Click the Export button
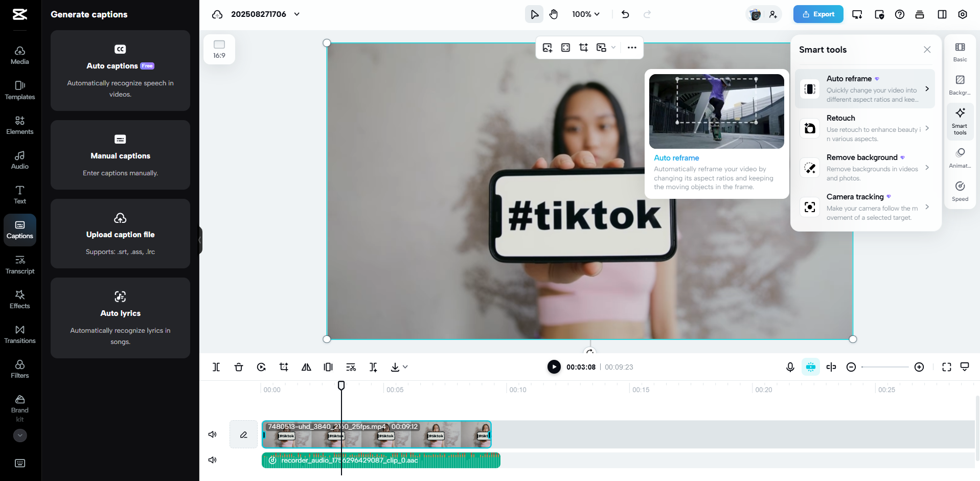The height and width of the screenshot is (481, 980). [818, 14]
